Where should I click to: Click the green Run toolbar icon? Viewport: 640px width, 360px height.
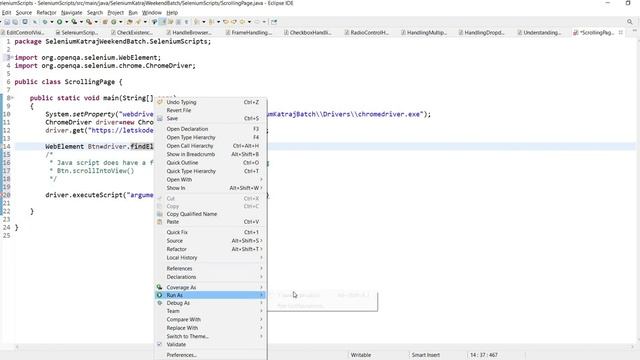(x=59, y=22)
